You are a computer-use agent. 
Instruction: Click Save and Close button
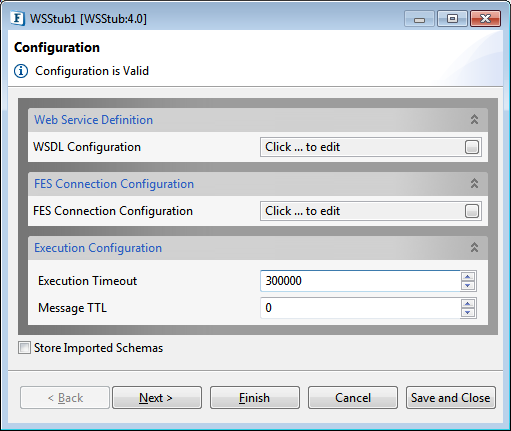coord(451,398)
